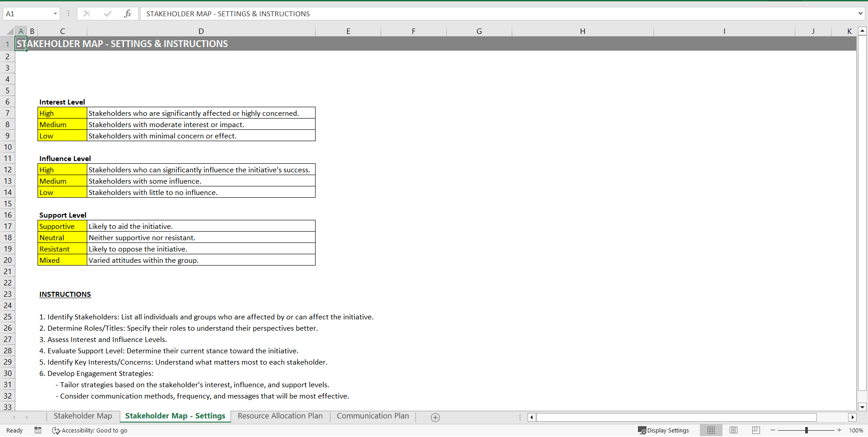Image resolution: width=868 pixels, height=437 pixels.
Task: Switch to Normal view icon
Action: (711, 430)
